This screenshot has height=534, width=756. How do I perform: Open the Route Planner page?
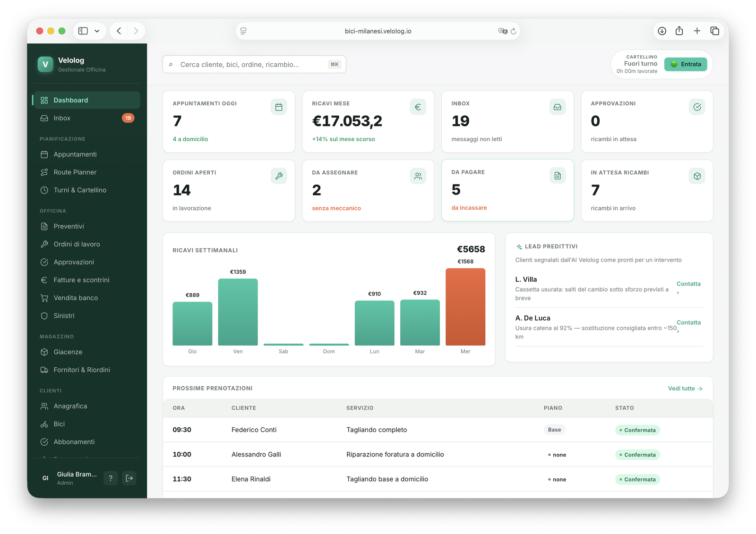click(x=86, y=172)
